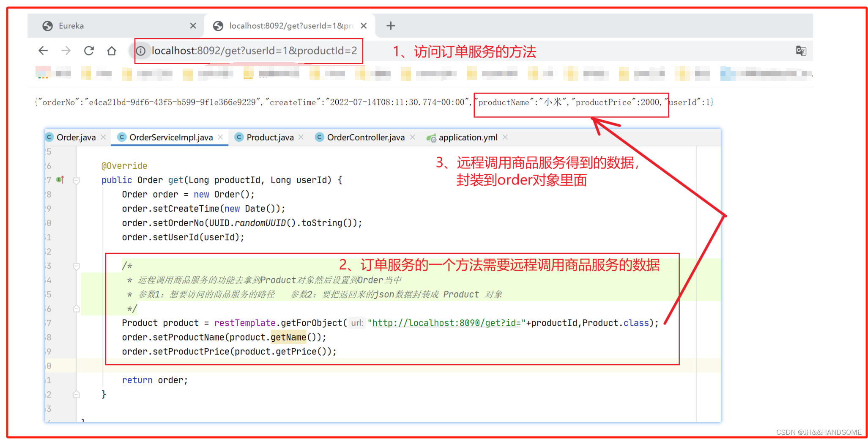Open the Order.java editor tab
This screenshot has height=439, width=868.
(76, 137)
